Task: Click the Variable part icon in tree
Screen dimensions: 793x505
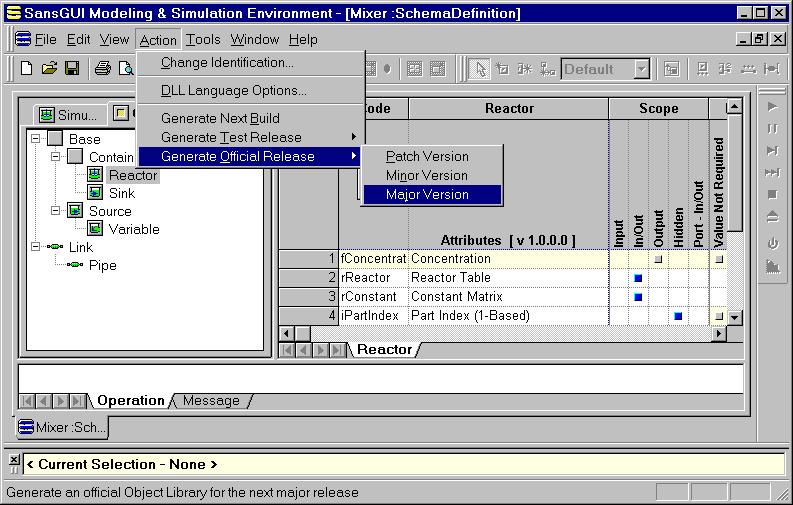Action: [x=96, y=229]
